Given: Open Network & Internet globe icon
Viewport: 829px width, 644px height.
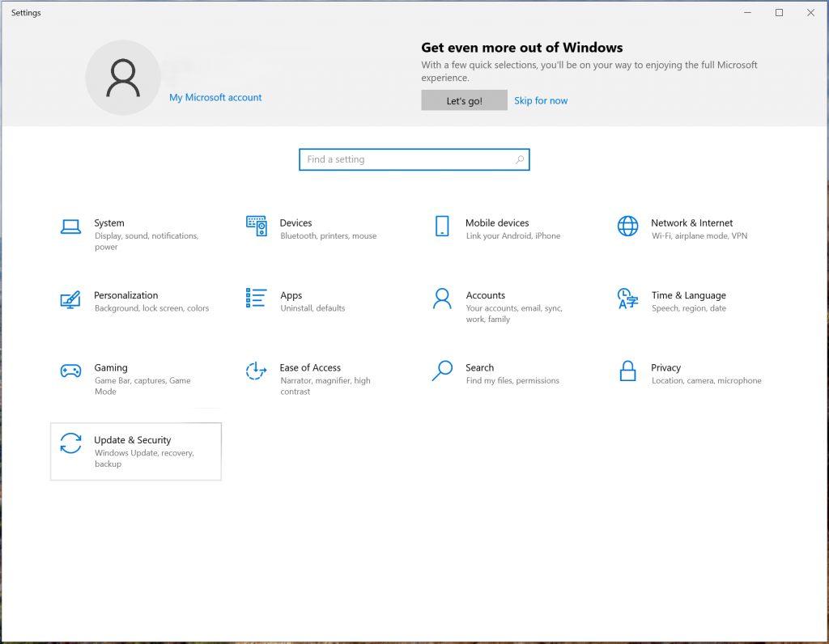Looking at the screenshot, I should [x=627, y=226].
